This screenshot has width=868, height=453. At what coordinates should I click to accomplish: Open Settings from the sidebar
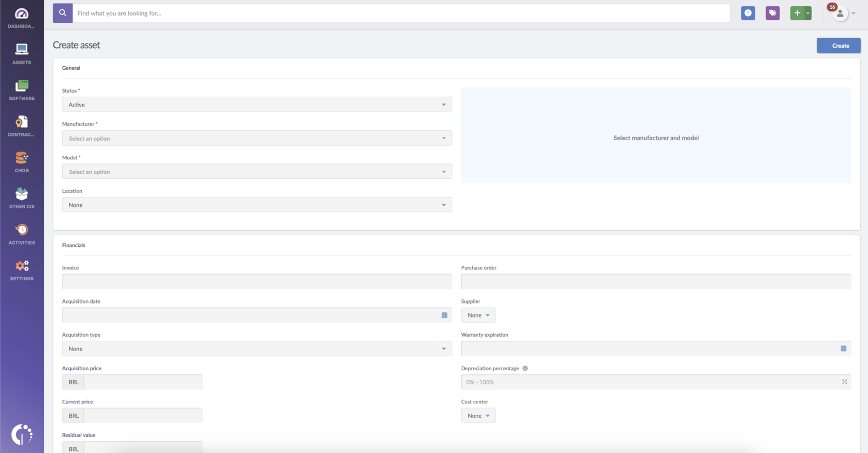click(x=21, y=270)
